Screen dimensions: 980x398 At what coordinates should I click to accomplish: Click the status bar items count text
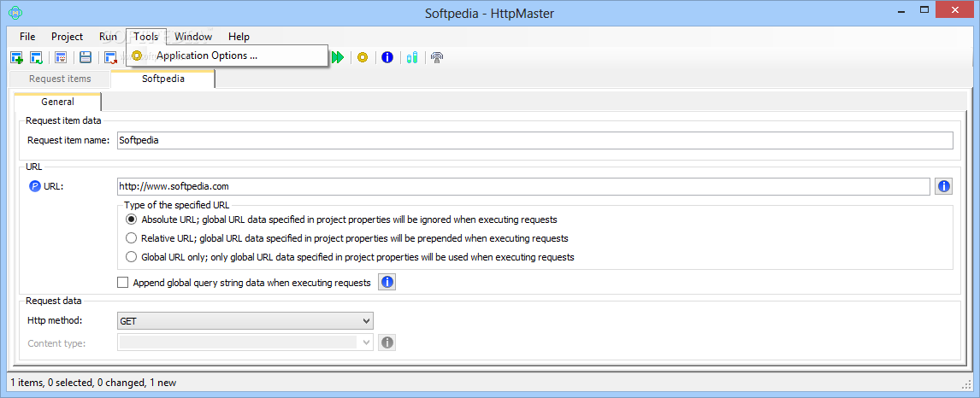click(93, 383)
